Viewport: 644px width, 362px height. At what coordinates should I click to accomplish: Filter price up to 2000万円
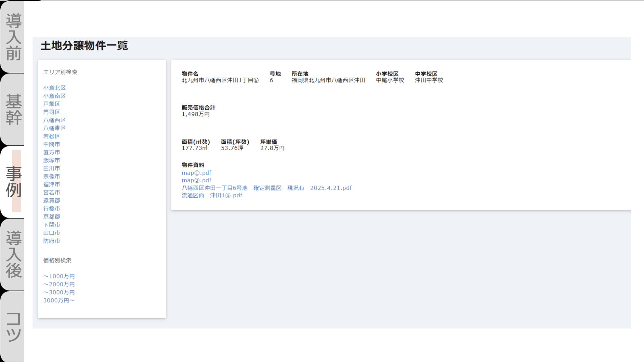click(59, 284)
